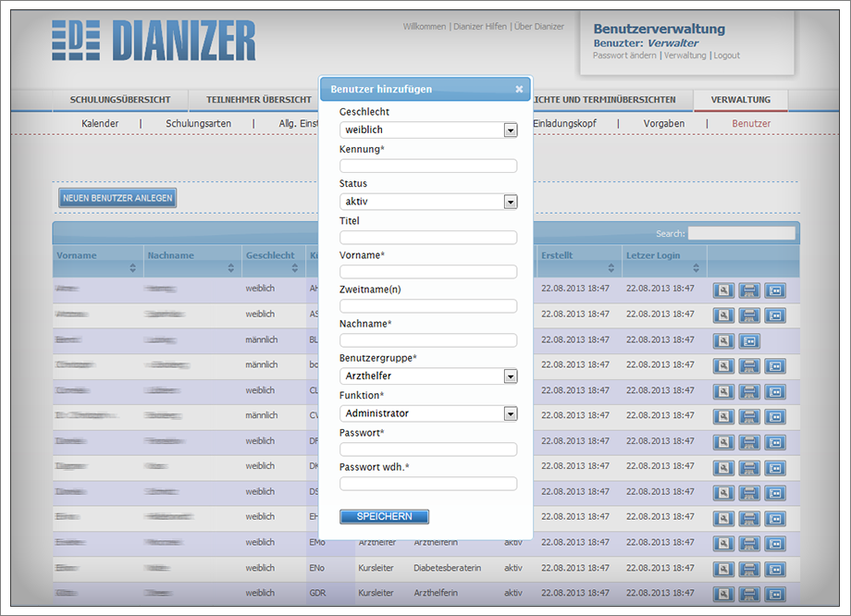851x616 pixels.
Task: Select Schulungsarten in the submenu
Action: point(199,123)
